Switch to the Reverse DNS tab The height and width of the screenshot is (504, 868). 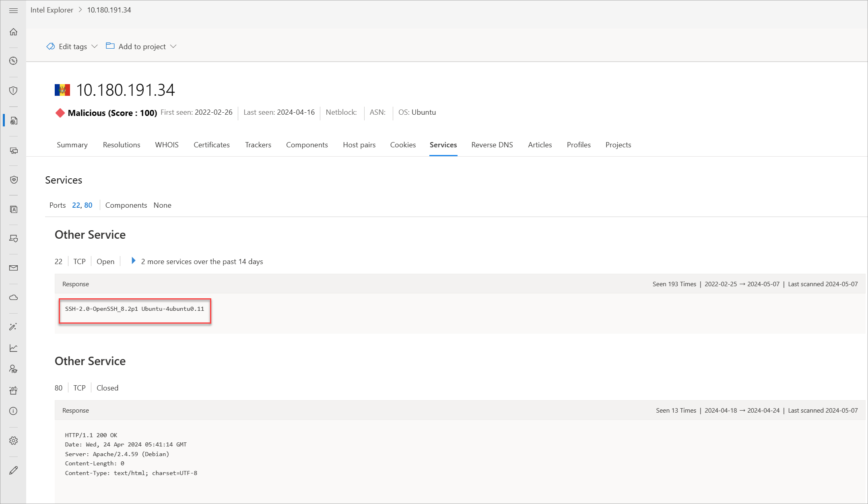(x=492, y=145)
